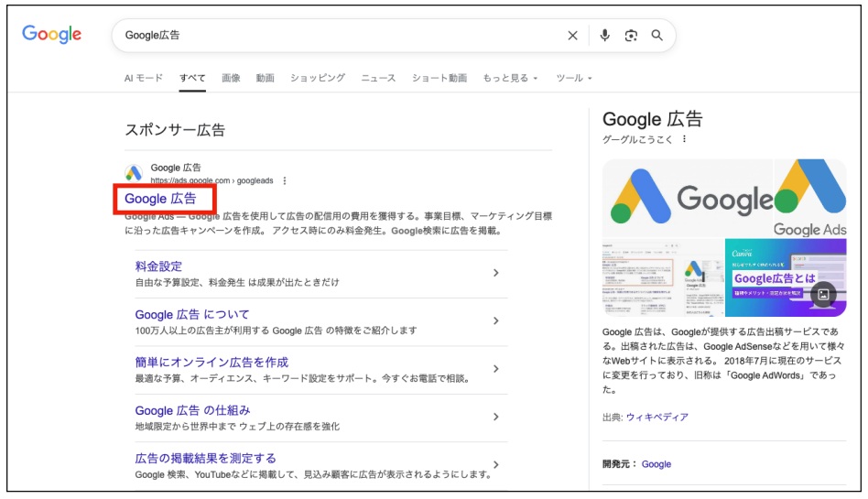This screenshot has width=868, height=499.
Task: Open the ツール dropdown
Action: (574, 79)
